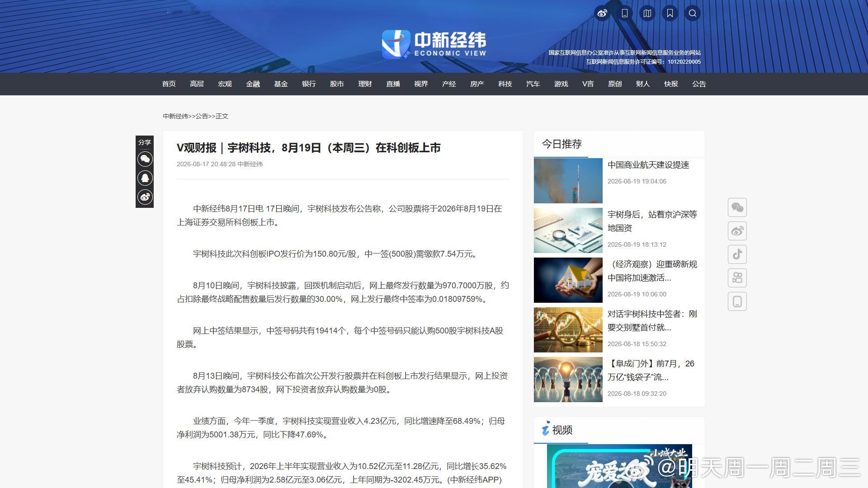Click the timestamp 2026-08-18 09:32:20
This screenshot has height=488, width=868.
click(637, 394)
